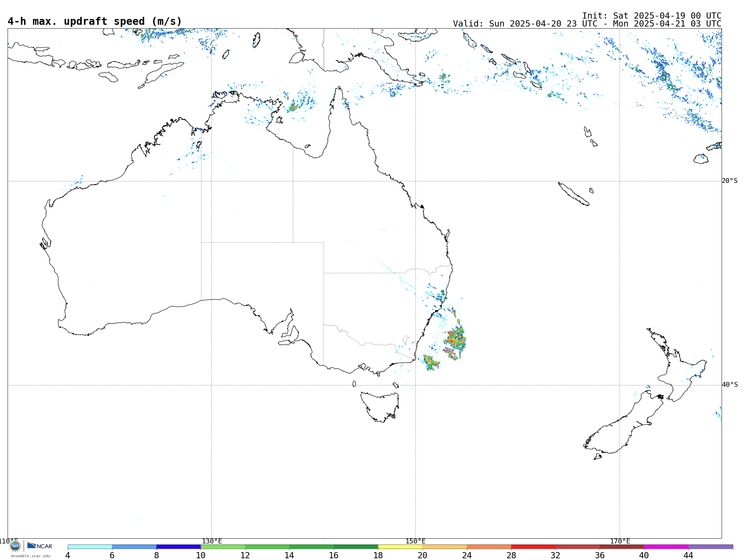Click the 'Valid: Sun 2025-04-20 23 UTC' line
Screen dimensions: 744x560
pos(587,24)
